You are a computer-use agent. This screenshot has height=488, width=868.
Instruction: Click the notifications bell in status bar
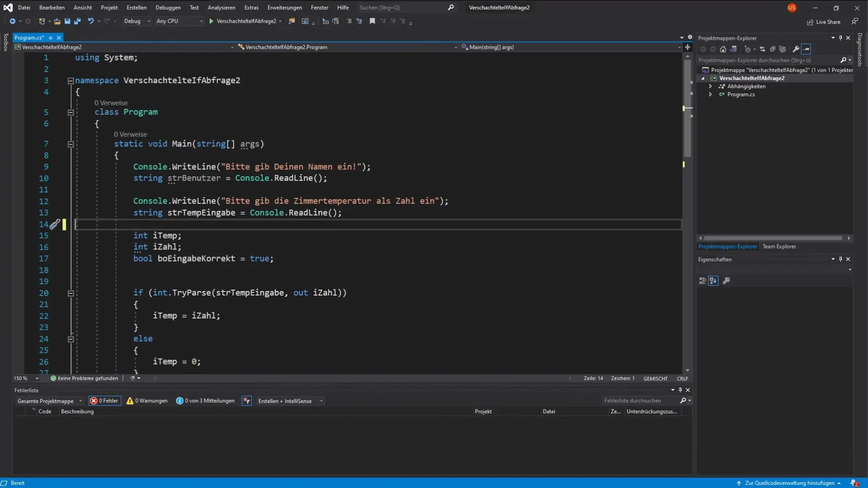coord(854,483)
